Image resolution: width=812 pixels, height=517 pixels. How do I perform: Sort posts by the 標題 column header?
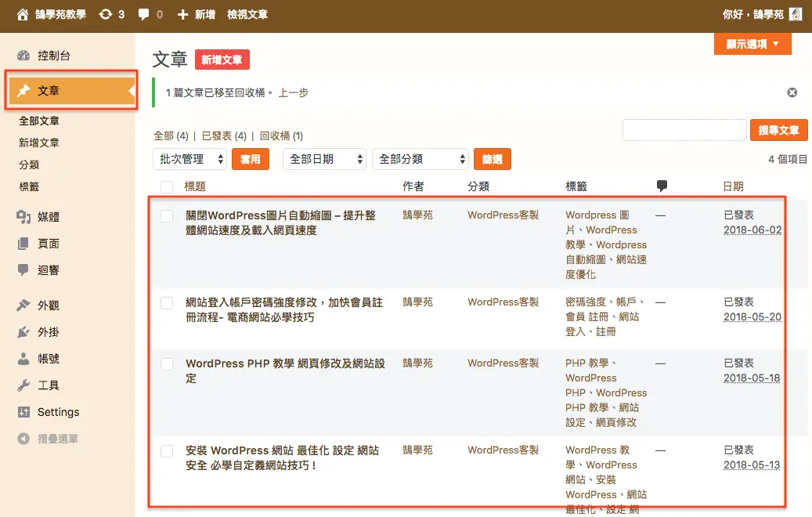click(195, 186)
